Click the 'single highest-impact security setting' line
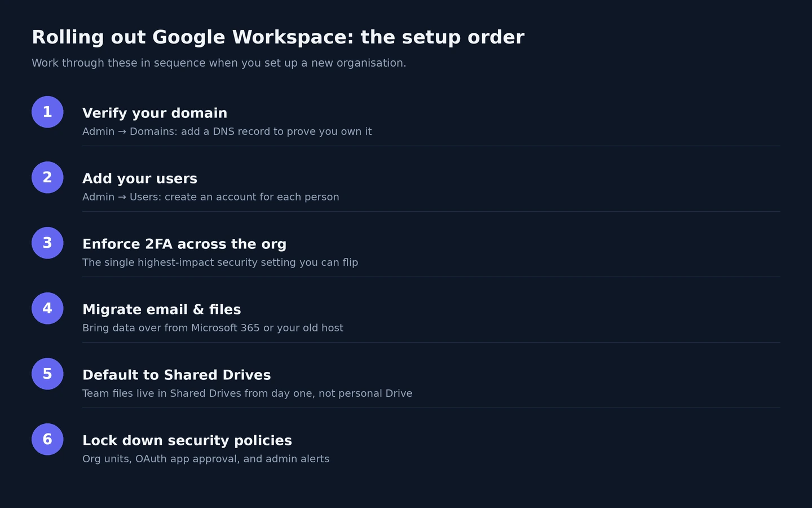 (x=220, y=262)
